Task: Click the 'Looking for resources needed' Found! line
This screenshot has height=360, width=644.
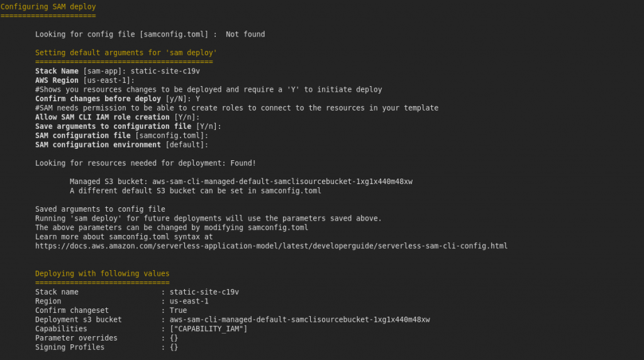Action: tap(145, 163)
